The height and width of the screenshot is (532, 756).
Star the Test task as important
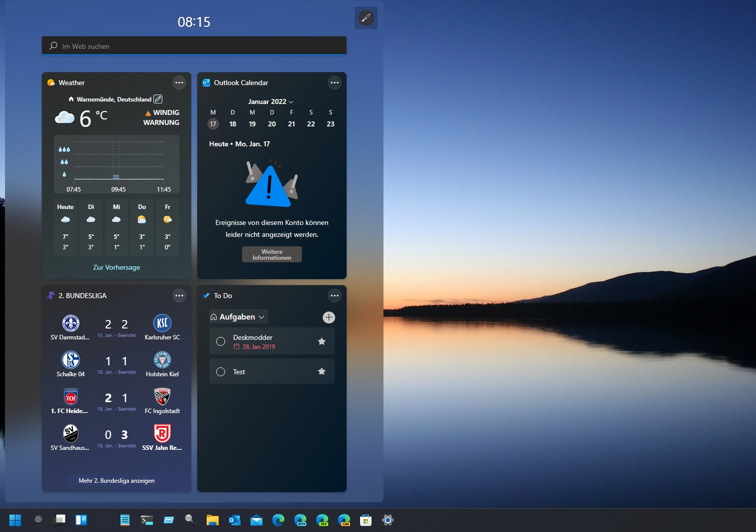322,371
